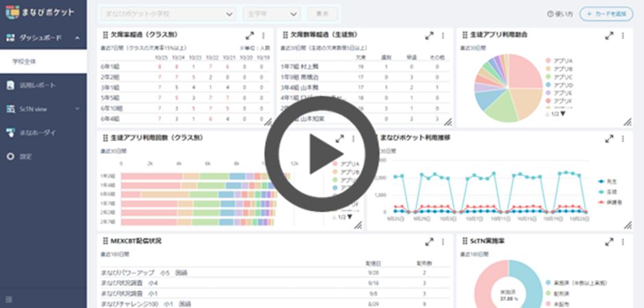Open the 全学年 grade dropdown
644x308 pixels.
(x=271, y=14)
